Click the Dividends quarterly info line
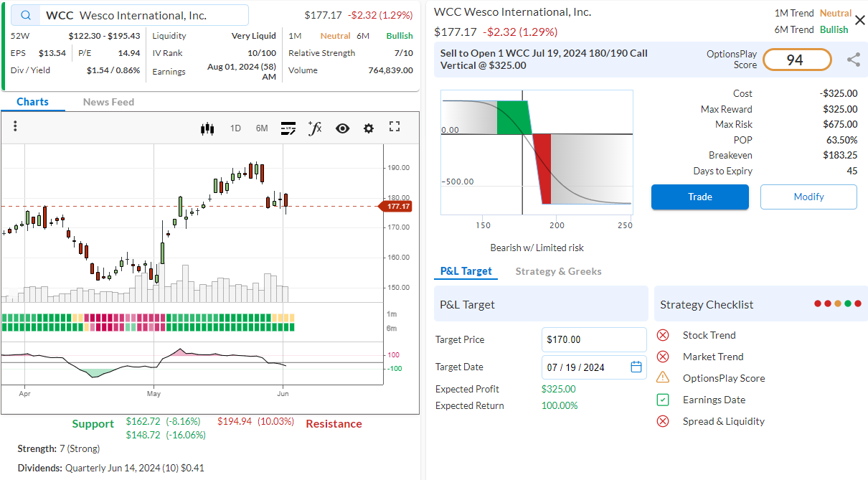Screen dimensions: 868x480 click(x=110, y=468)
